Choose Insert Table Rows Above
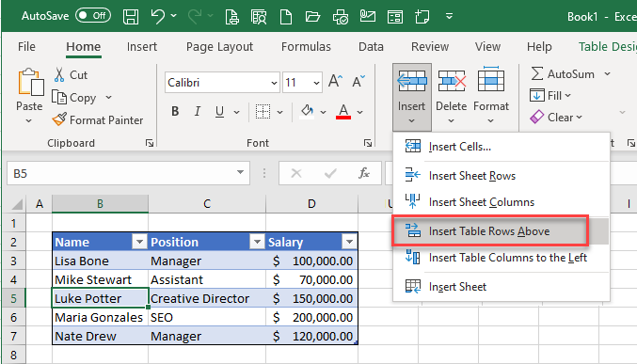 tap(490, 231)
